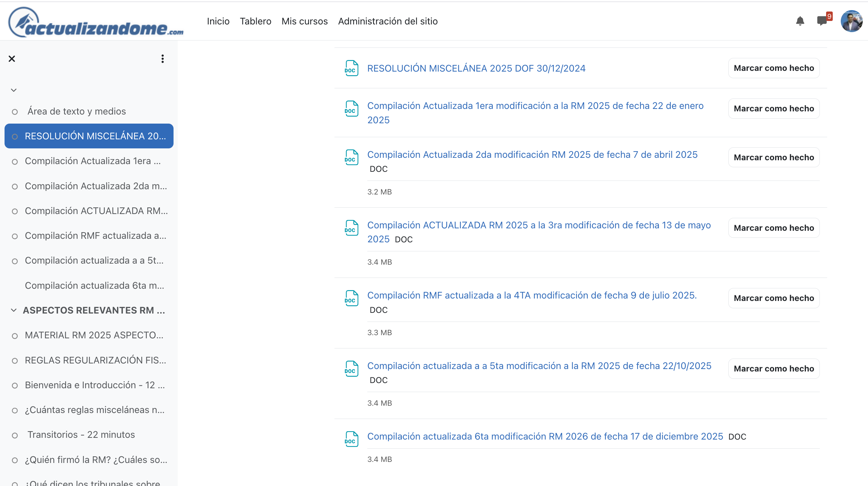This screenshot has height=486, width=868.
Task: Mark 1era modificación compilation as done
Action: pos(773,109)
